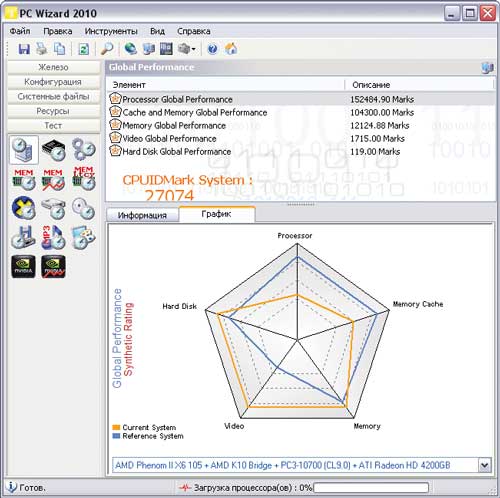
Task: Select the Memory Global Performance row
Action: pos(300,125)
